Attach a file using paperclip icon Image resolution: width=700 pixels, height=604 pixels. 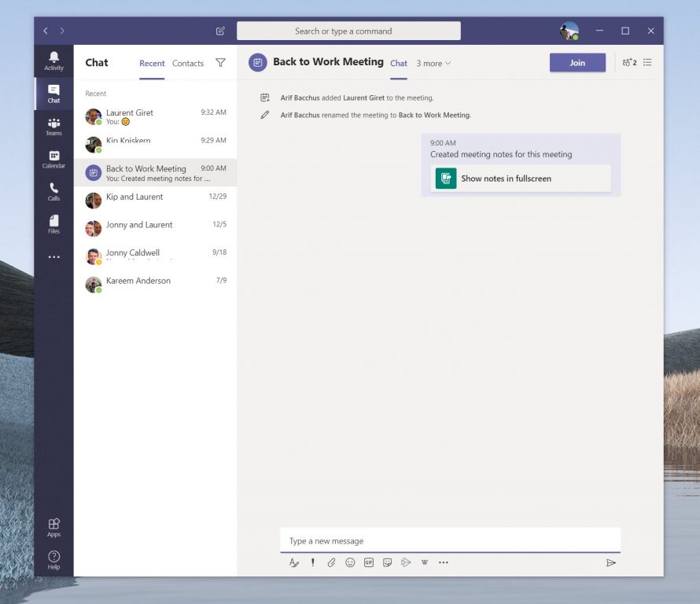331,562
